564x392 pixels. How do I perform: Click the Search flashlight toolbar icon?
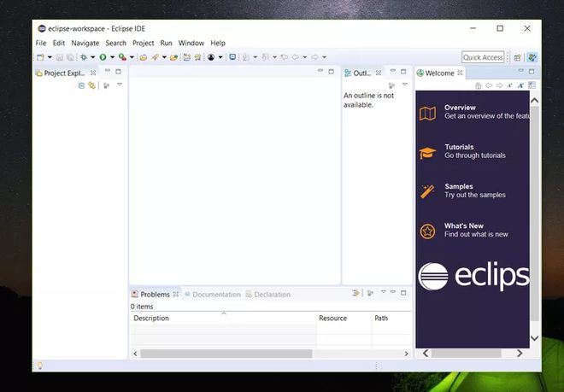156,57
